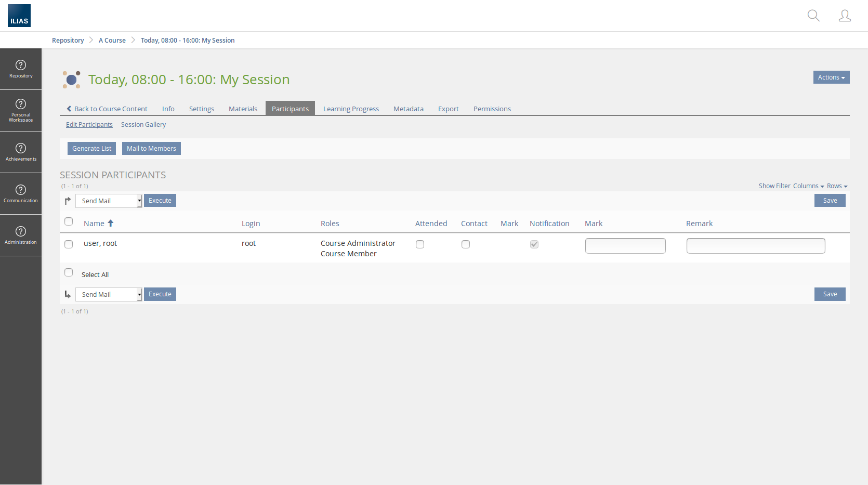Click into the Remark text field

pyautogui.click(x=755, y=246)
